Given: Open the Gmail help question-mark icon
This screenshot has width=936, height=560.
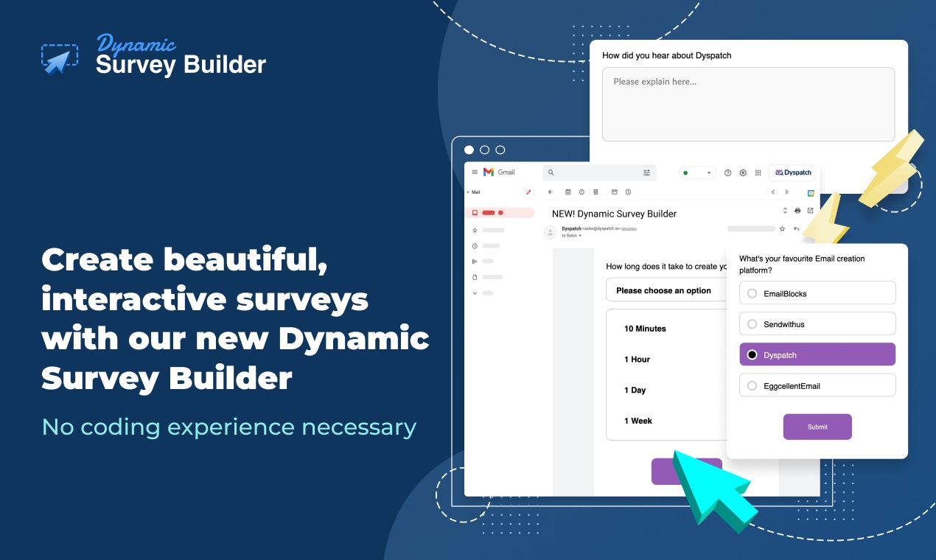Looking at the screenshot, I should [728, 172].
